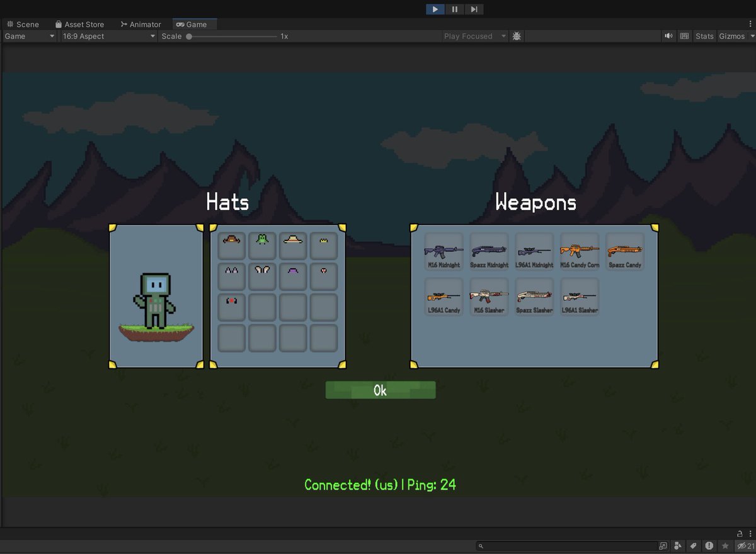
Task: Select the Spazz Candy weapon
Action: [x=625, y=252]
